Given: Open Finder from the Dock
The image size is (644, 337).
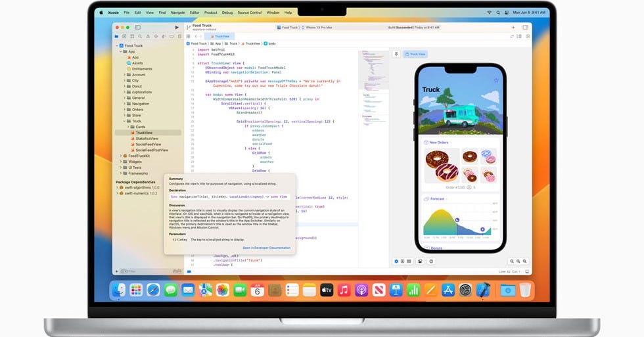Looking at the screenshot, I should click(x=119, y=290).
